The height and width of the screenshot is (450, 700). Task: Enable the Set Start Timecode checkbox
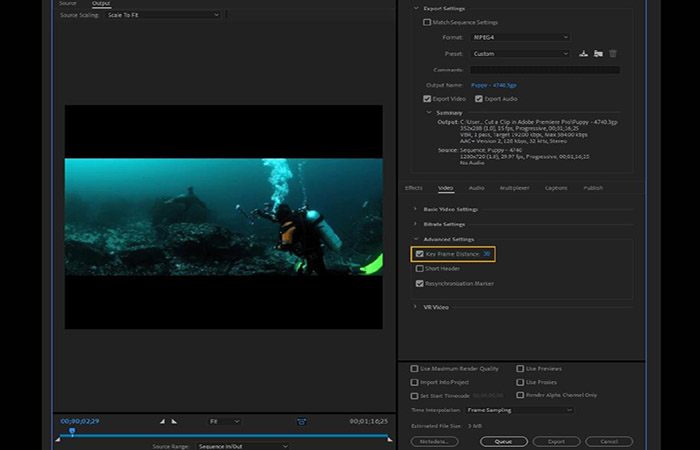coord(414,396)
